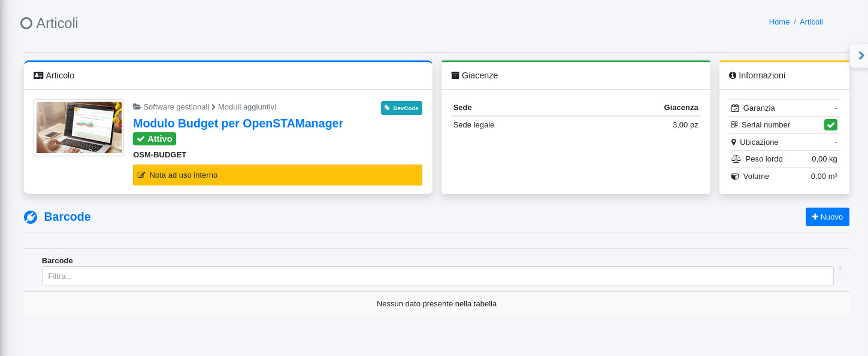The height and width of the screenshot is (356, 868).
Task: Click the Garanzia calendar-check icon
Action: 735,108
